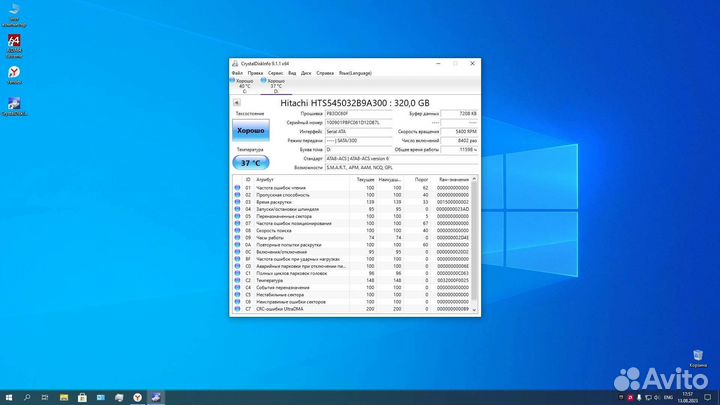Select row Включения/отключения

(352, 252)
